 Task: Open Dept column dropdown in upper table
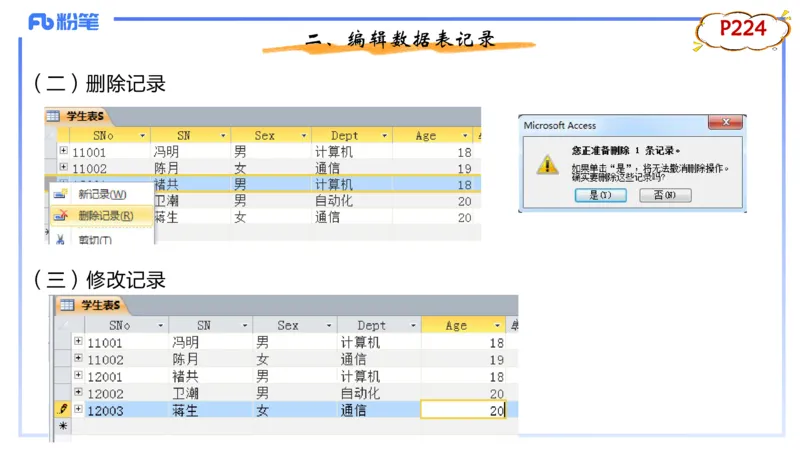[x=384, y=136]
